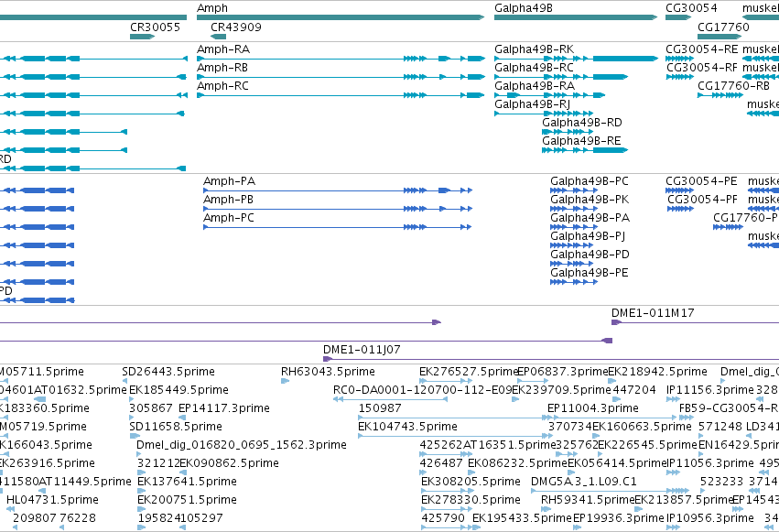Image resolution: width=779 pixels, height=532 pixels.
Task: Select the Galpha49B-PD protein label
Action: pos(590,255)
